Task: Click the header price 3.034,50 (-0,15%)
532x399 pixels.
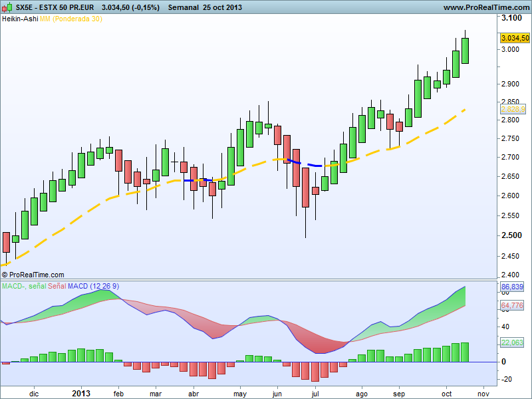Action: coord(131,7)
